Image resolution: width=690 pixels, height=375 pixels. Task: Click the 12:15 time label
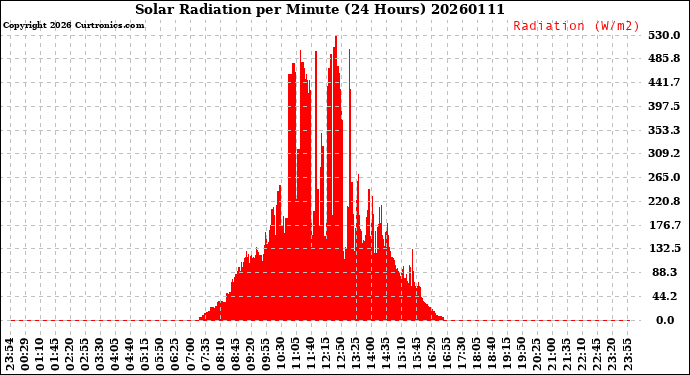[325, 355]
